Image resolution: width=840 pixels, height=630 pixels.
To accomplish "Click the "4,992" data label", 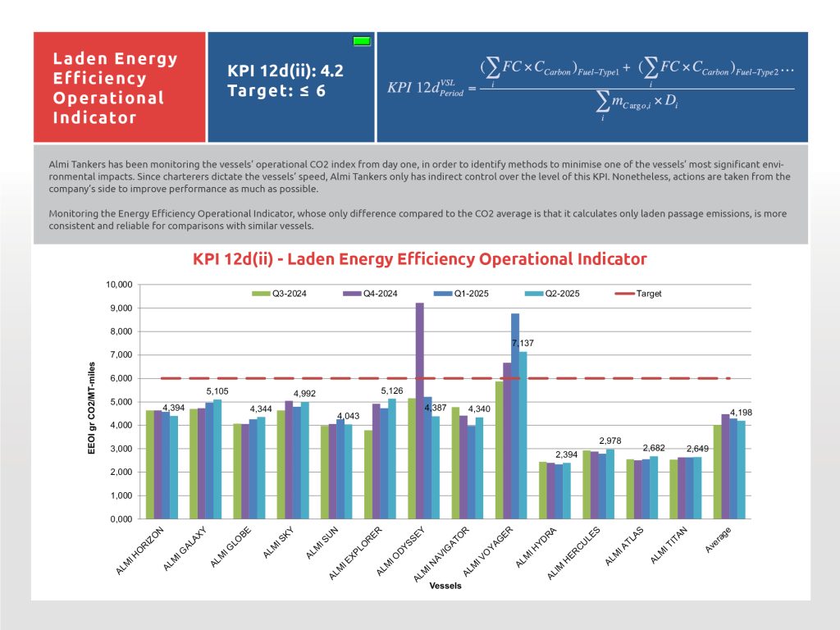I will [305, 394].
